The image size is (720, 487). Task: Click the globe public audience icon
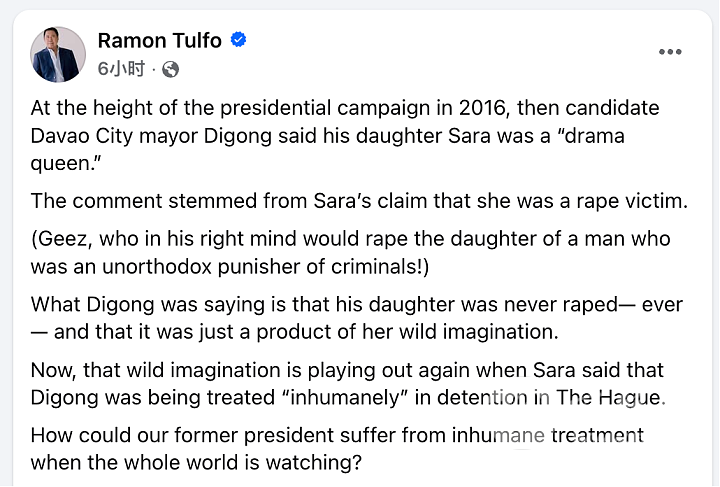(170, 69)
